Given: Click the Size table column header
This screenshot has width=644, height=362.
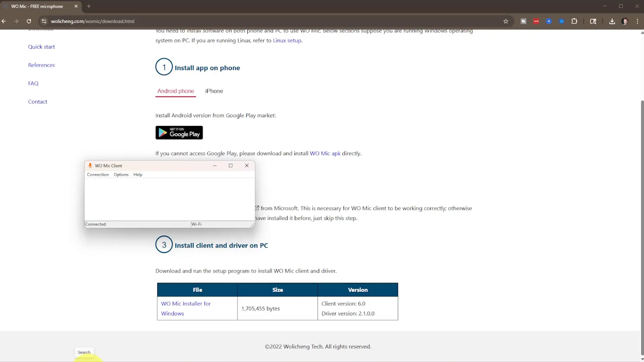Looking at the screenshot, I should coord(278,290).
